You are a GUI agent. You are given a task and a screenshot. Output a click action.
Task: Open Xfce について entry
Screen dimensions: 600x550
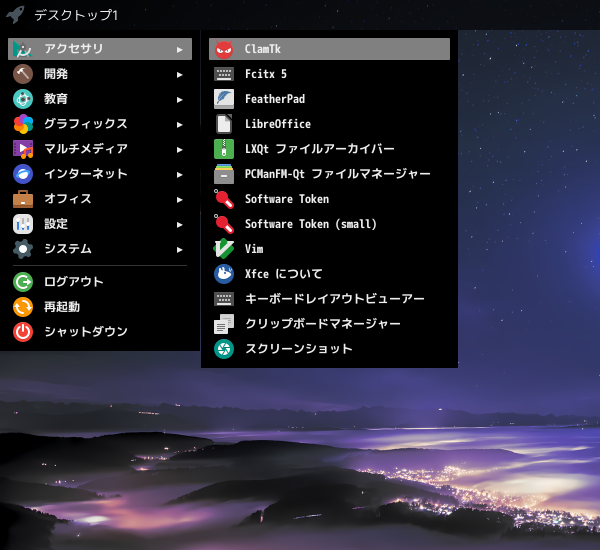[329, 274]
